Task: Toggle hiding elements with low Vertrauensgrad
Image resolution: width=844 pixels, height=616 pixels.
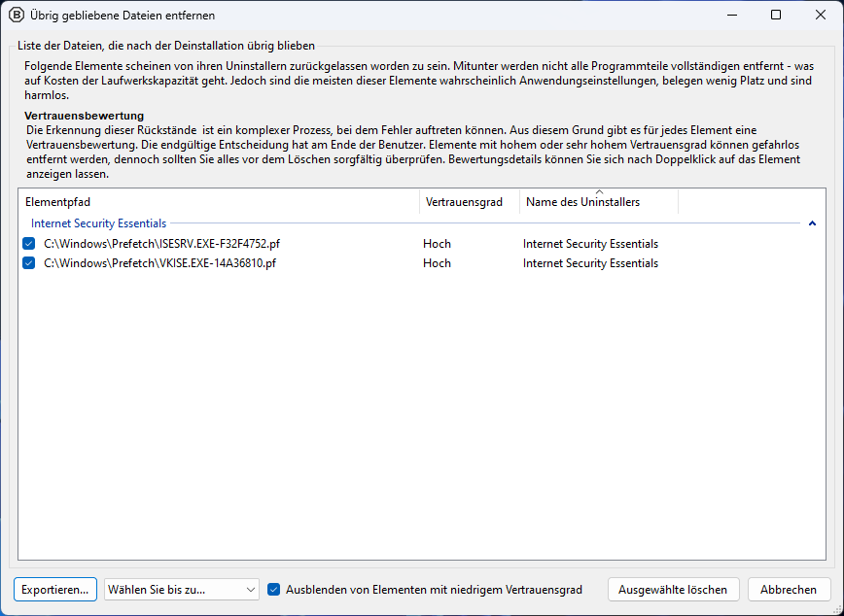Action: click(x=274, y=590)
